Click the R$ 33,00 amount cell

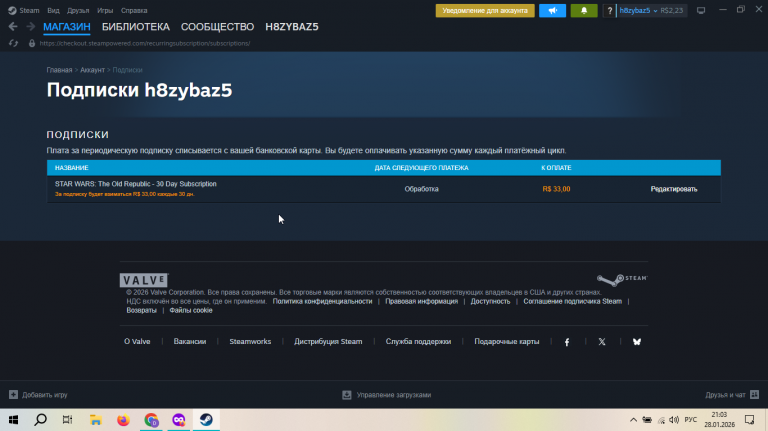(x=556, y=189)
